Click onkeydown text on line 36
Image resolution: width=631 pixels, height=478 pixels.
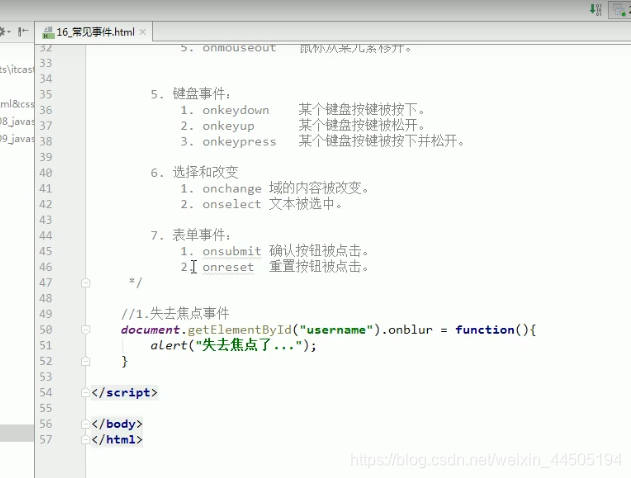(x=236, y=110)
